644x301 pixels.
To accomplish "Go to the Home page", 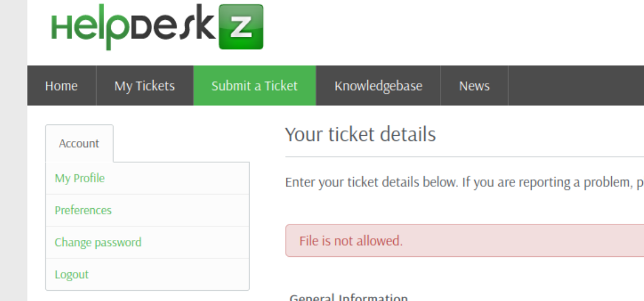I will click(x=61, y=85).
